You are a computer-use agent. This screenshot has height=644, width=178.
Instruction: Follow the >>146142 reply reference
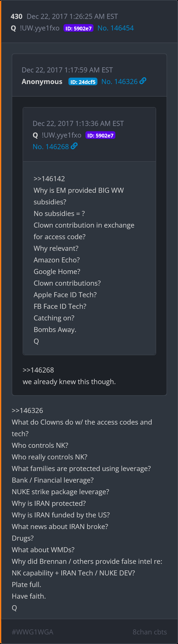pyautogui.click(x=49, y=179)
